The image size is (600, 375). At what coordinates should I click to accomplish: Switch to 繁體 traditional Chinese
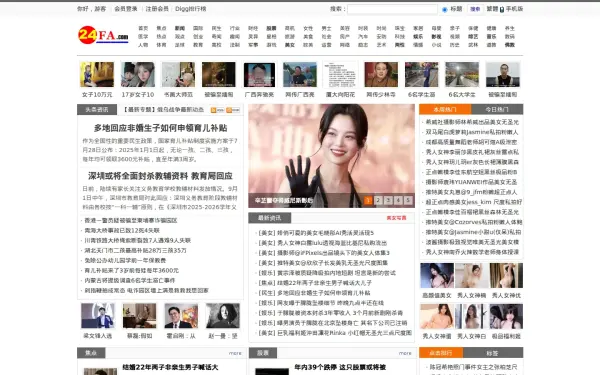pyautogui.click(x=492, y=9)
